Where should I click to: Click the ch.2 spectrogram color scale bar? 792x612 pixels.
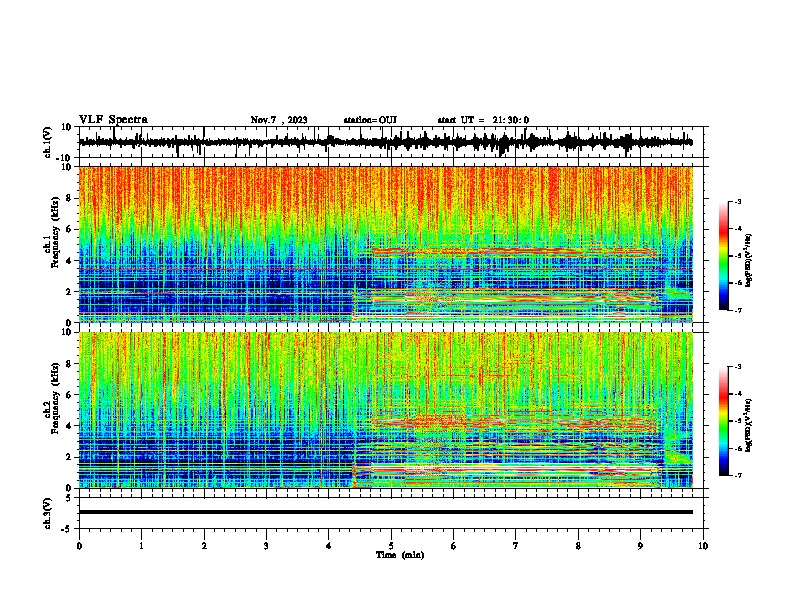[x=724, y=421]
